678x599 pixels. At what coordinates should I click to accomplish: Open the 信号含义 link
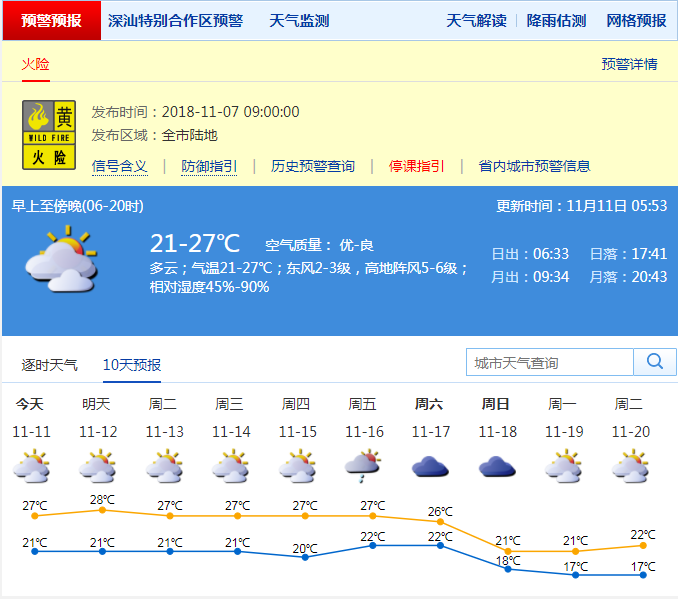click(x=119, y=166)
